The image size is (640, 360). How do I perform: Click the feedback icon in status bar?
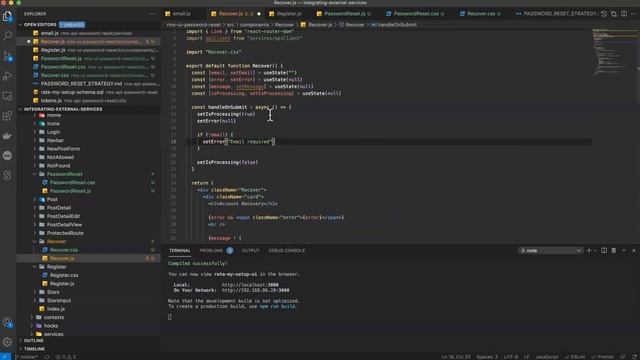[x=623, y=357]
